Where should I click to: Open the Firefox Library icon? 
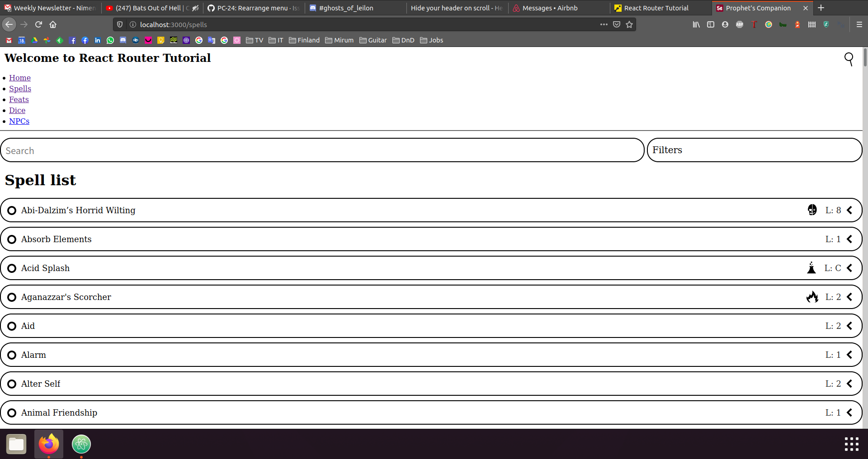coord(696,24)
